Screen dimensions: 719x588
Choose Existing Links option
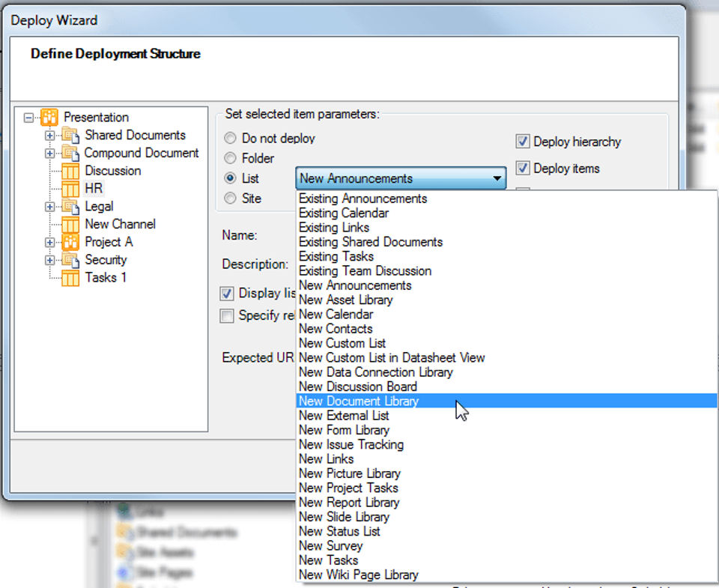507,228
